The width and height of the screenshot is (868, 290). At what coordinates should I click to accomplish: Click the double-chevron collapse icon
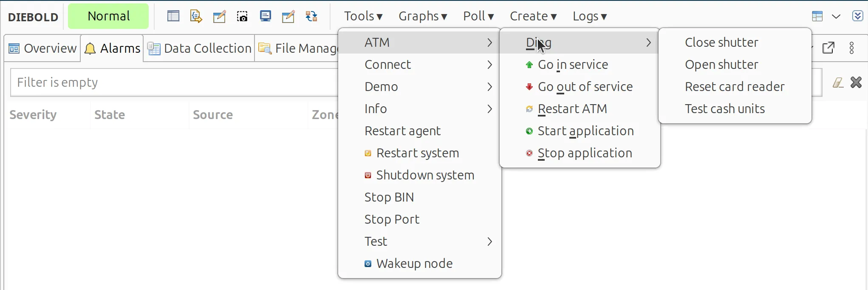click(x=858, y=16)
